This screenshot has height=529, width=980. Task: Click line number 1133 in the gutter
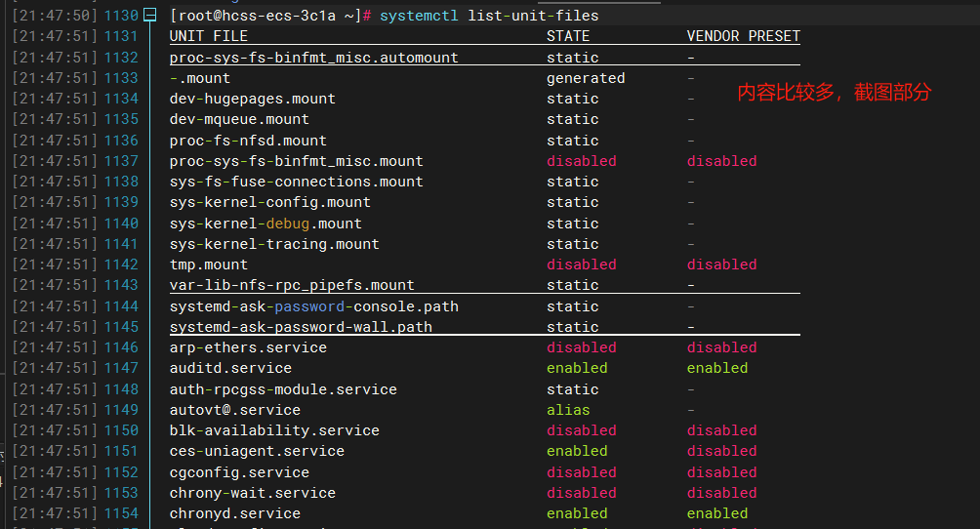point(121,78)
